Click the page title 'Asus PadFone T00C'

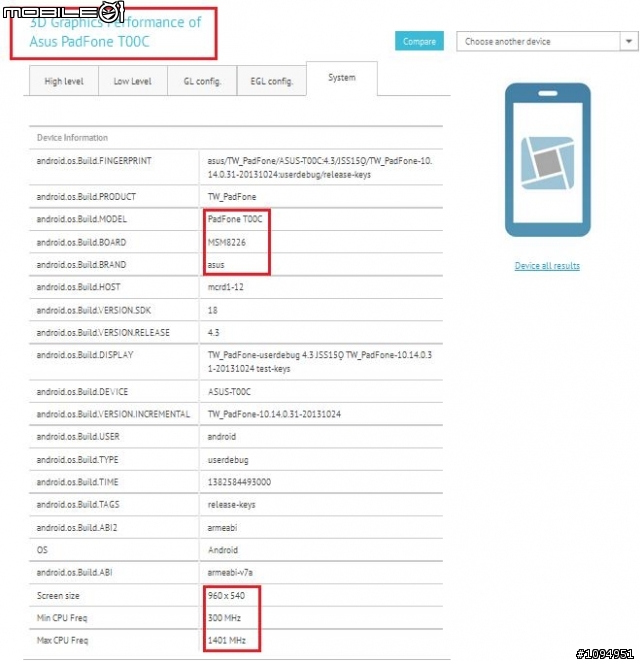pyautogui.click(x=89, y=42)
